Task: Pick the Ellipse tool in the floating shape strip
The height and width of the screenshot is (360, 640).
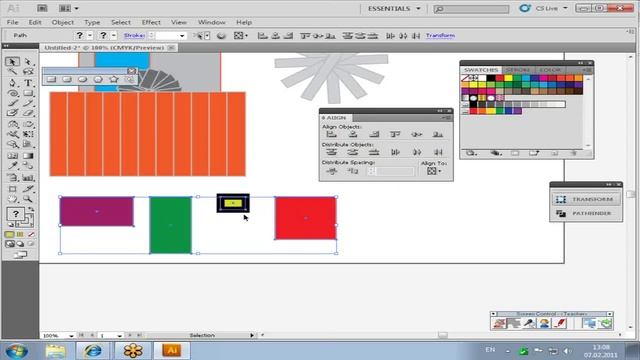Action: tap(82, 79)
